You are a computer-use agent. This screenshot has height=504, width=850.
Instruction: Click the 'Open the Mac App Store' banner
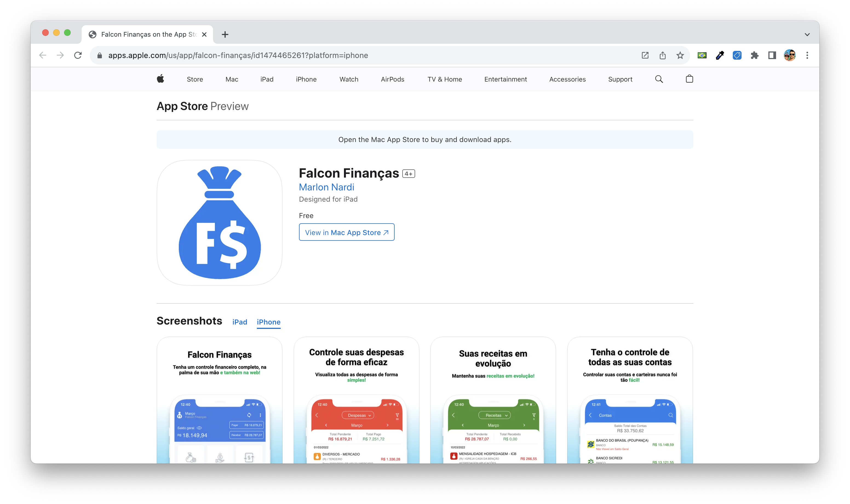[425, 140]
